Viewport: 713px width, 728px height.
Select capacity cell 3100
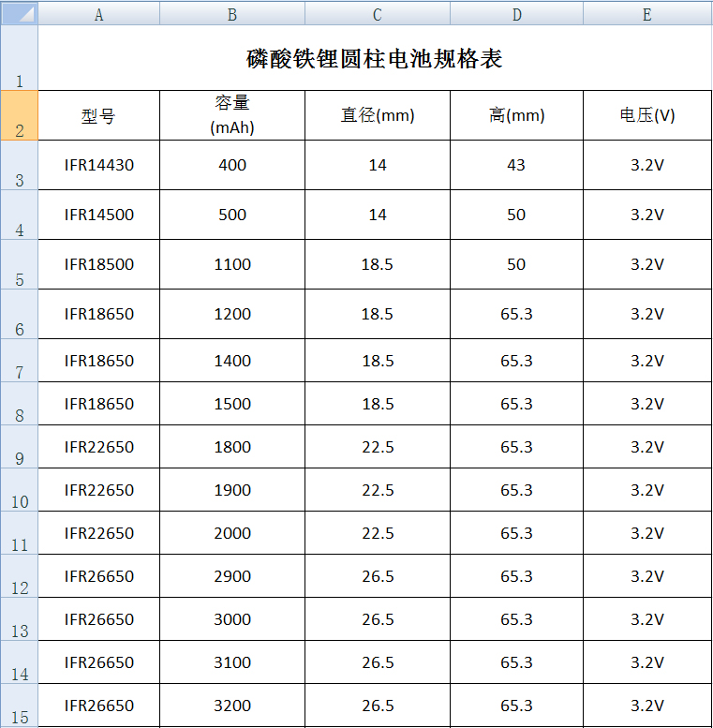tap(232, 662)
